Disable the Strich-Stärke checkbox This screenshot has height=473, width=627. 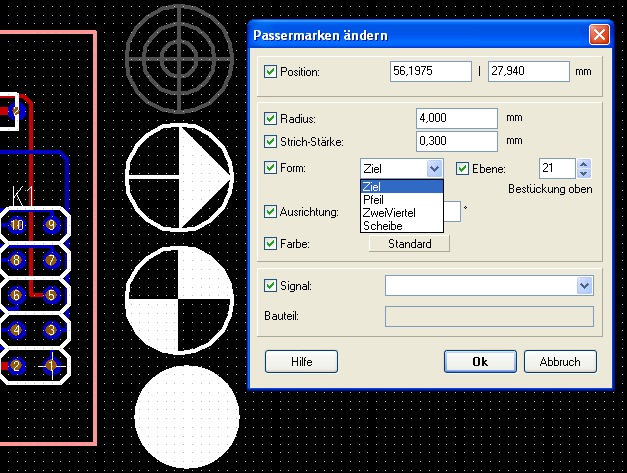coord(270,141)
